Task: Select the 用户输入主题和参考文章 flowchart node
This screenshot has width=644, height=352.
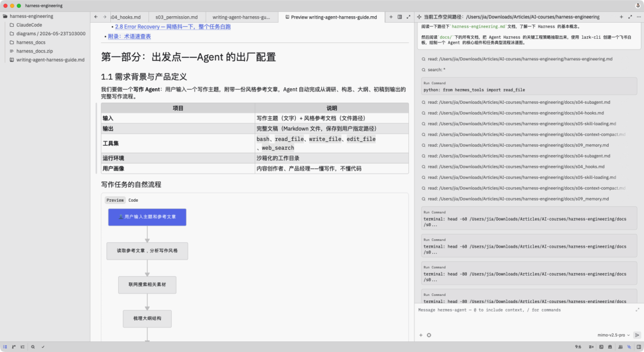Action: (147, 217)
